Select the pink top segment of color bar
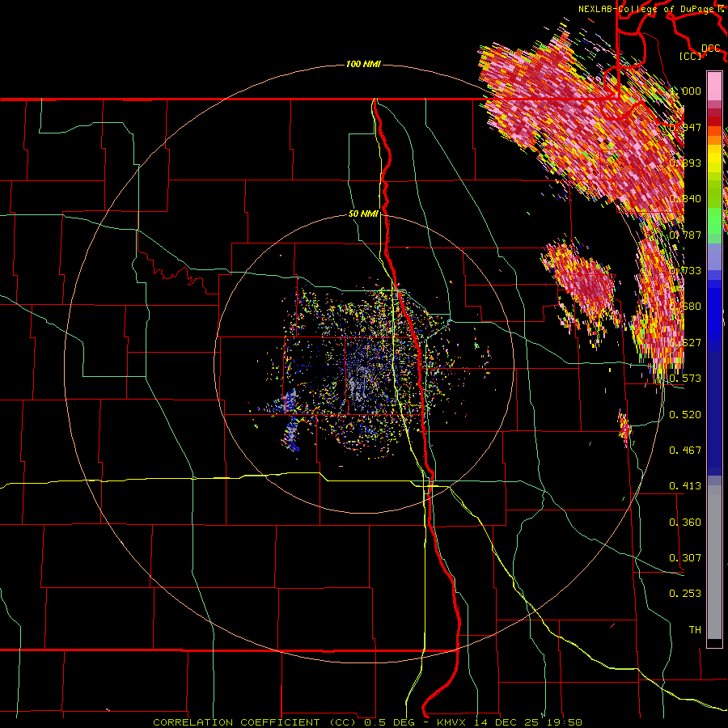 (x=714, y=87)
